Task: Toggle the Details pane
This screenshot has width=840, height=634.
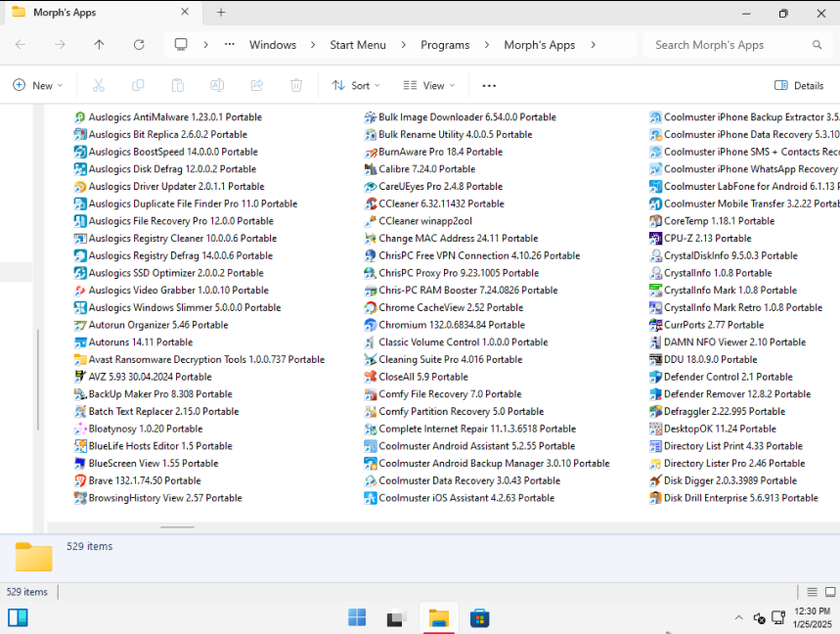Action: (x=799, y=85)
